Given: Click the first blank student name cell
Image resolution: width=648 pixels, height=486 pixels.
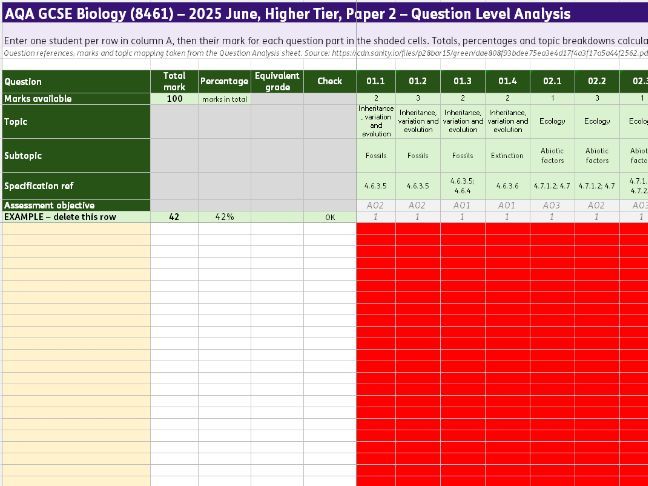Looking at the screenshot, I should pyautogui.click(x=76, y=229).
